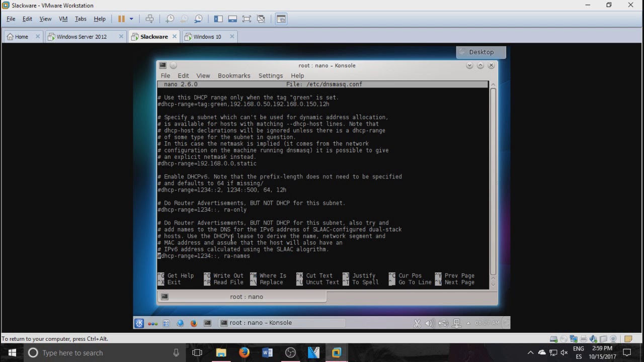Toggle the VMware library sidebar
Viewport: 644px width, 362px height.
[218, 19]
